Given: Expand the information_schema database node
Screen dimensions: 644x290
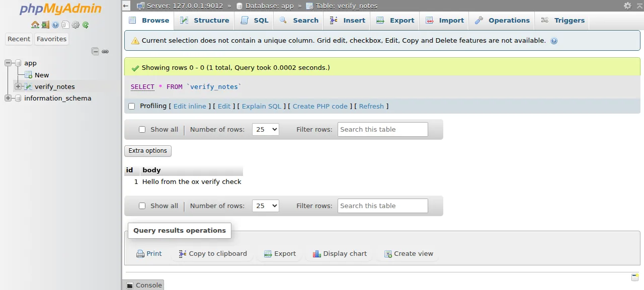Looking at the screenshot, I should [8, 98].
